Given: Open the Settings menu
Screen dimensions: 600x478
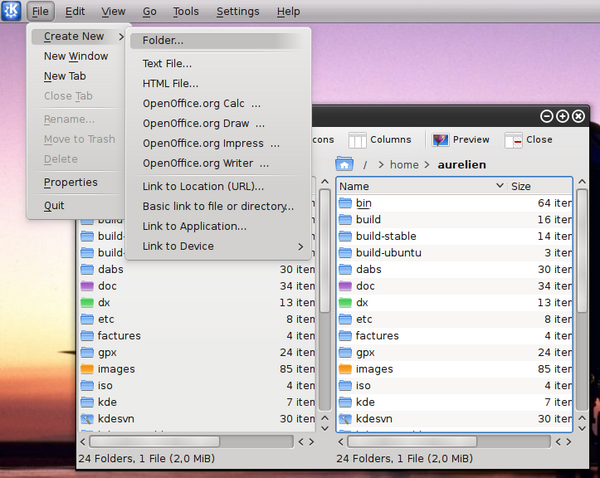Looking at the screenshot, I should (238, 12).
